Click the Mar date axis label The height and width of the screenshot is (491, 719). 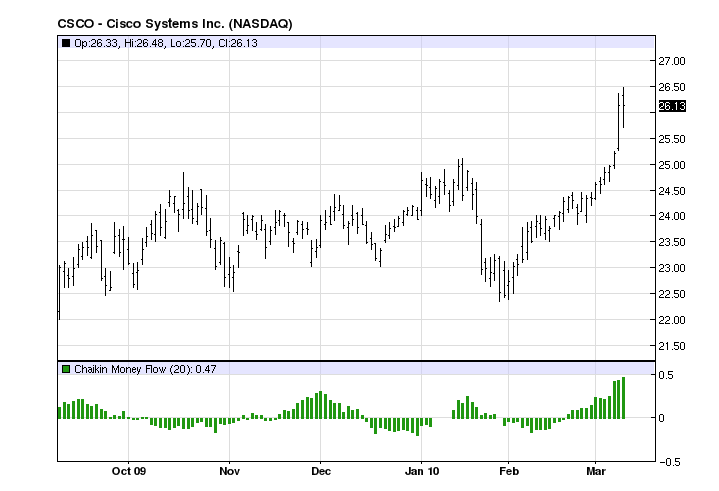[x=596, y=471]
